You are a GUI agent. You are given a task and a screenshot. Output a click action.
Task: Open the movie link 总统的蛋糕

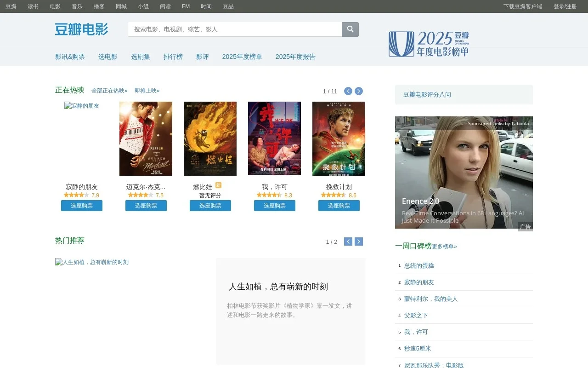[x=418, y=265]
